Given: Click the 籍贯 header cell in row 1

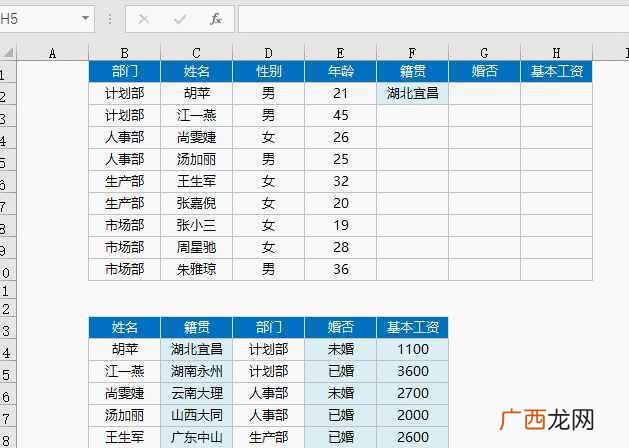Looking at the screenshot, I should click(x=412, y=71).
